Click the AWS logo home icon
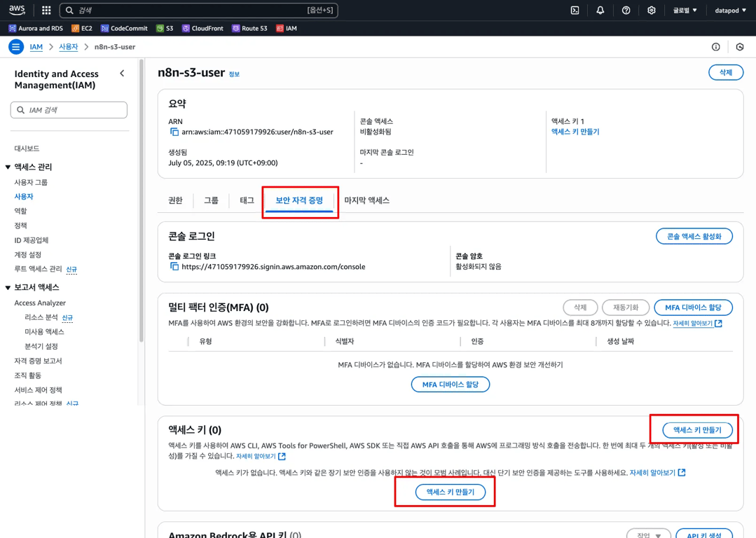 click(17, 10)
